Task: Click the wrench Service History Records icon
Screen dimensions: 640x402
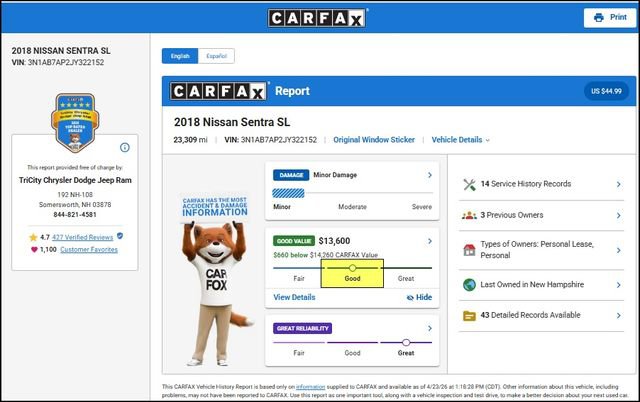Action: point(469,184)
